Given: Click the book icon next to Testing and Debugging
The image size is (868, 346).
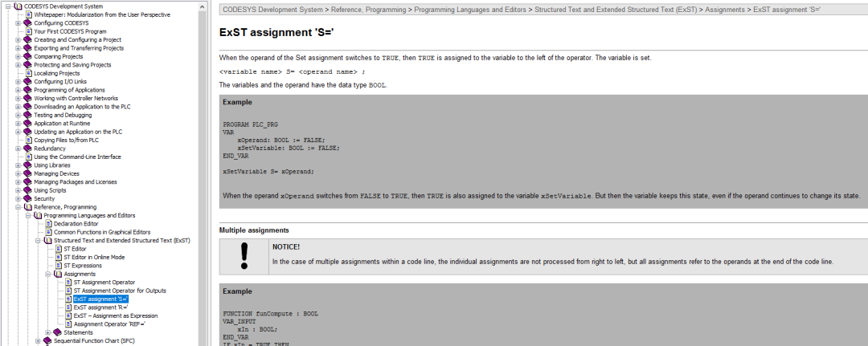Looking at the screenshot, I should coord(27,115).
